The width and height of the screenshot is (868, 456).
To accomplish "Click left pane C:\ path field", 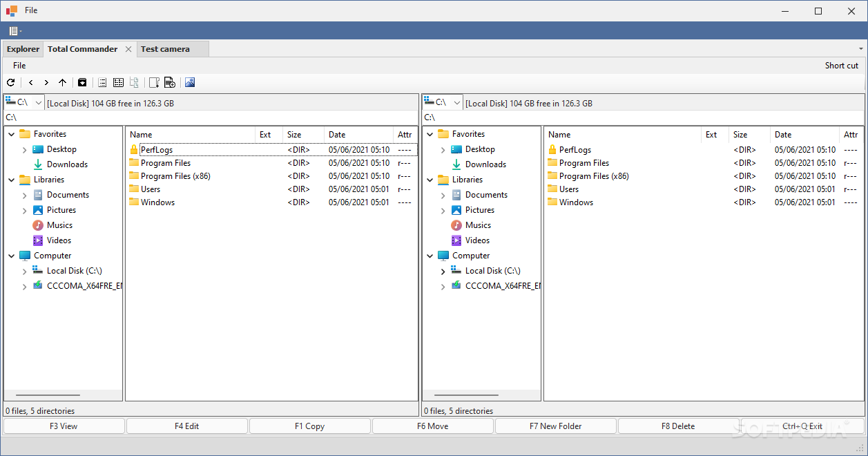I will tap(211, 118).
